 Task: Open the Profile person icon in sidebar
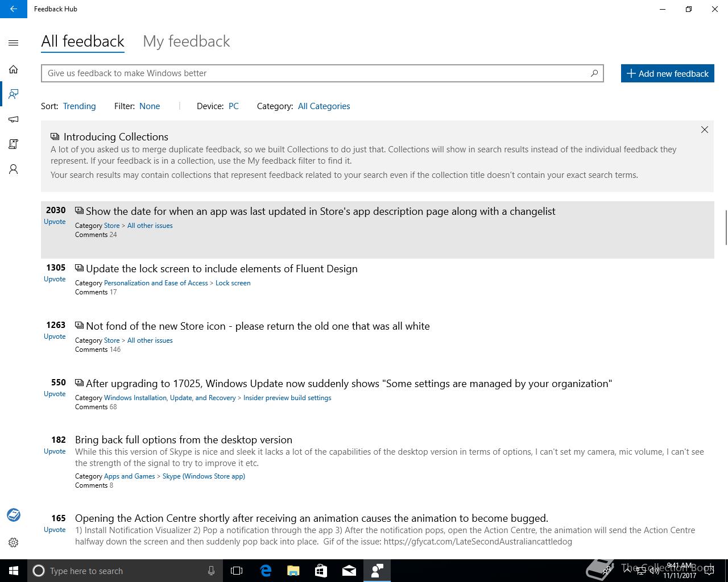point(14,169)
